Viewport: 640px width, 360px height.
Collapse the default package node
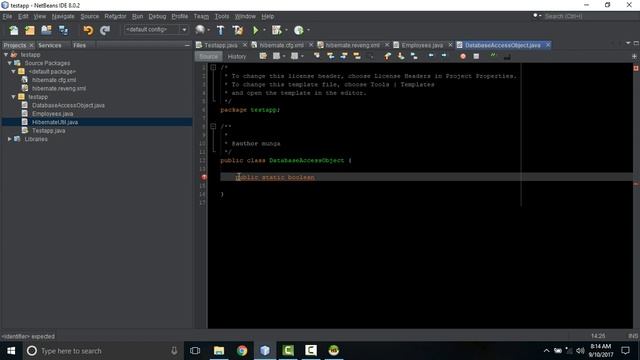13,71
